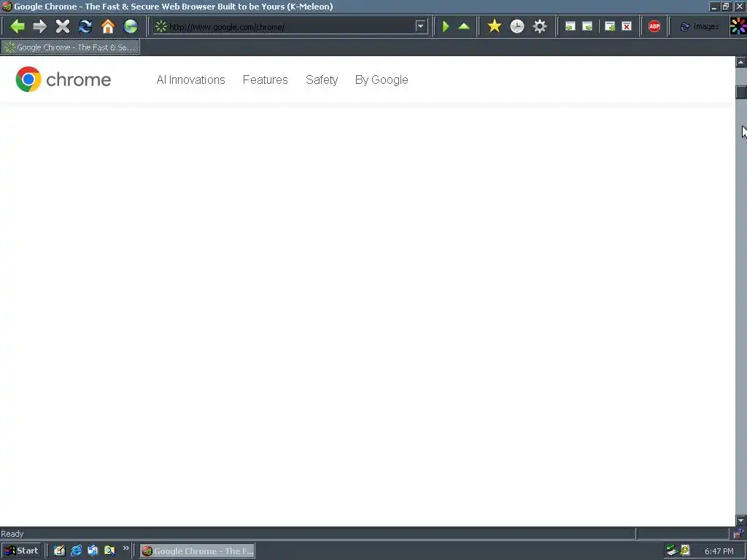747x560 pixels.
Task: Reload the page with the blue arrows icon
Action: [85, 26]
